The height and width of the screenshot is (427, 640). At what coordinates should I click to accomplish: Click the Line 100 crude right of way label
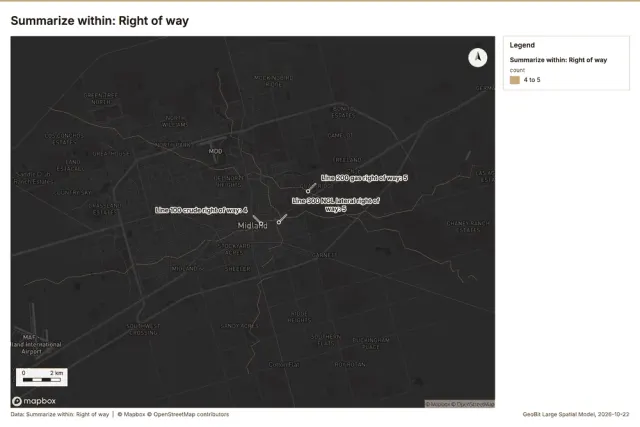pyautogui.click(x=201, y=210)
